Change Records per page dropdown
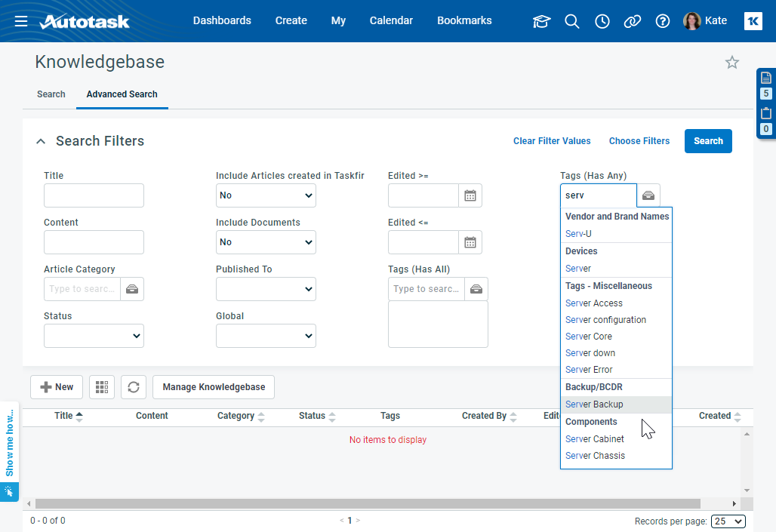The image size is (776, 532). pos(728,521)
